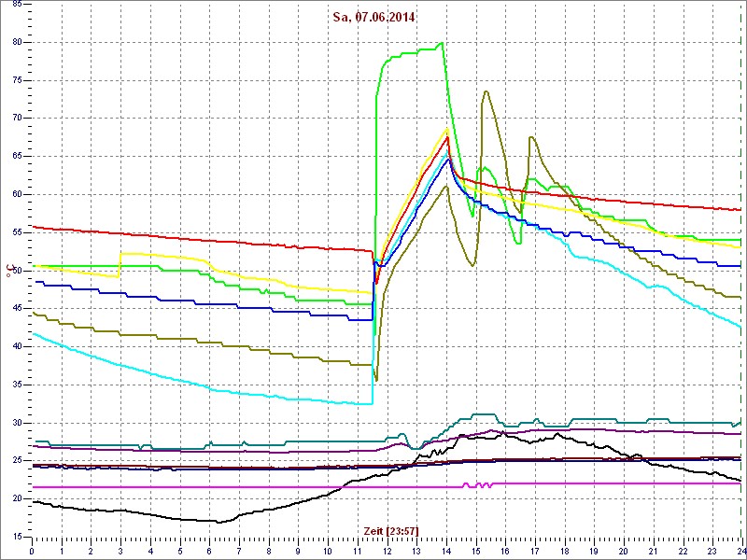Click the temperature axis value 20
747x560 pixels.
(x=16, y=499)
